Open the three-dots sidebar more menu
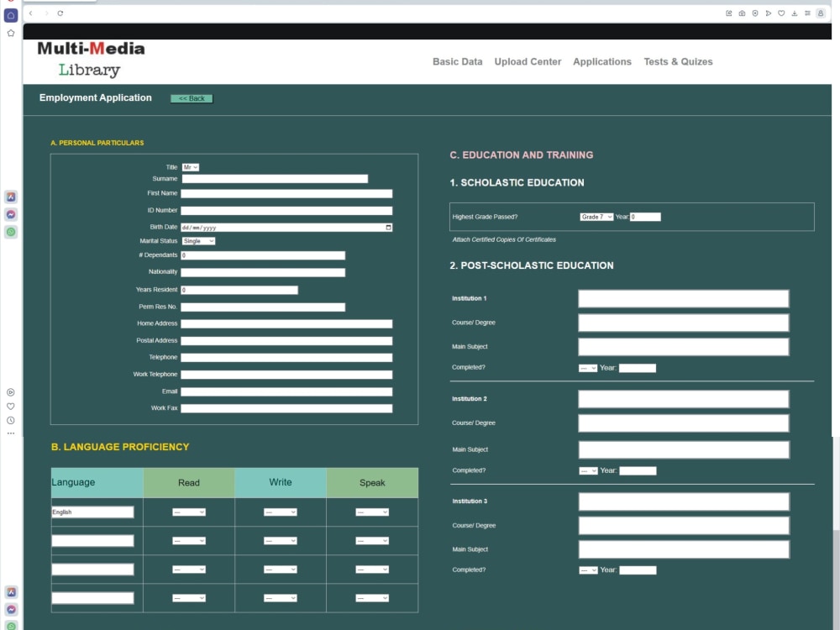The image size is (840, 630). click(x=11, y=433)
